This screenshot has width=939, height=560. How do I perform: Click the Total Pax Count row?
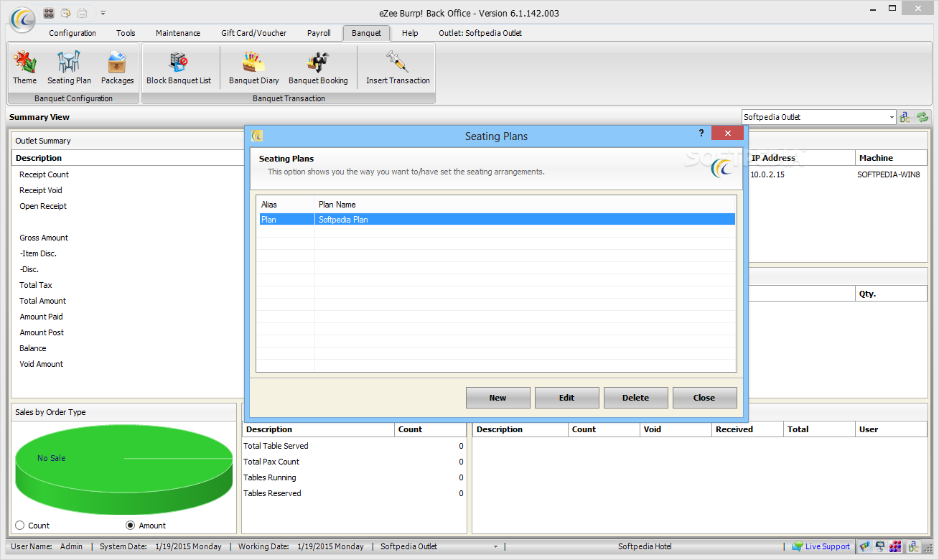point(354,462)
